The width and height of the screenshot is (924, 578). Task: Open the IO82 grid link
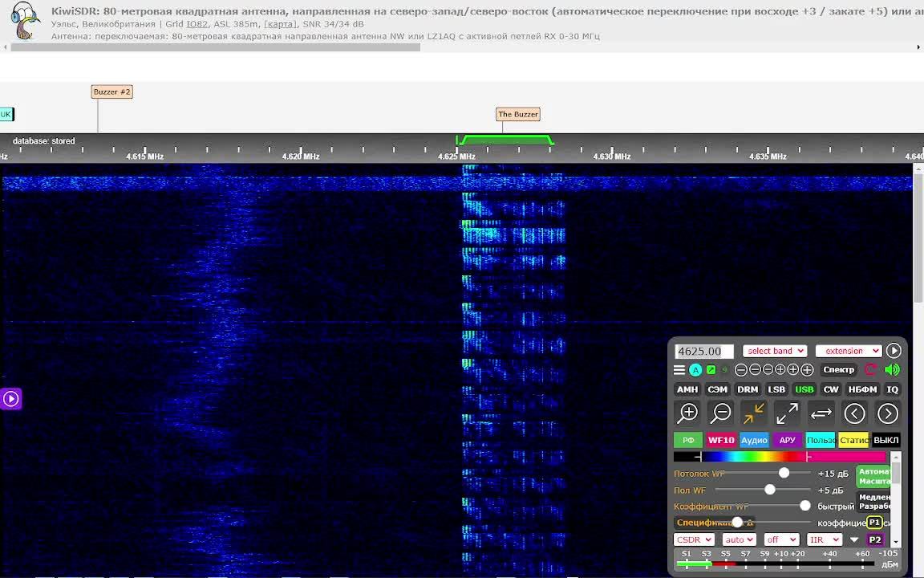(197, 24)
